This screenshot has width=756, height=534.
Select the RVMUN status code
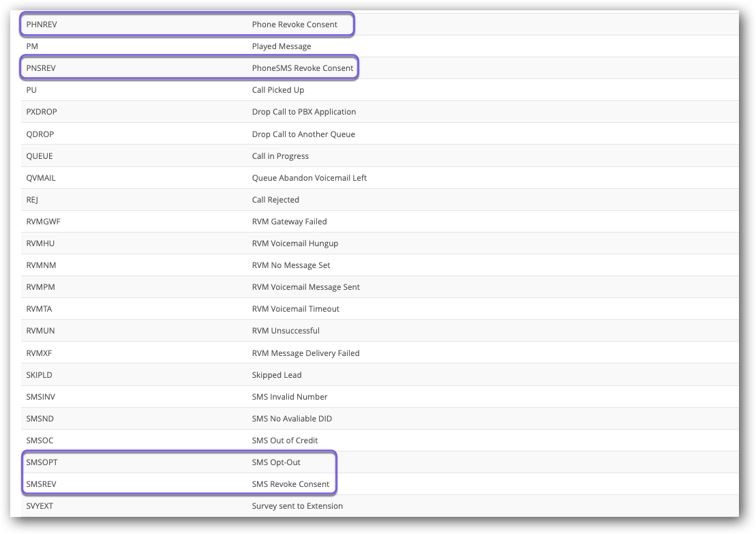point(40,331)
